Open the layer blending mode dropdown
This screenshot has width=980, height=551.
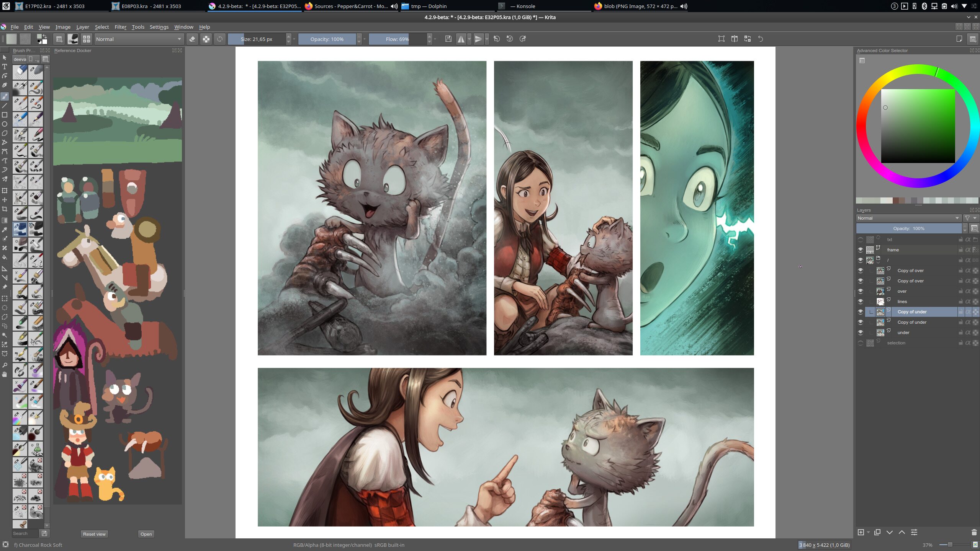(x=908, y=218)
